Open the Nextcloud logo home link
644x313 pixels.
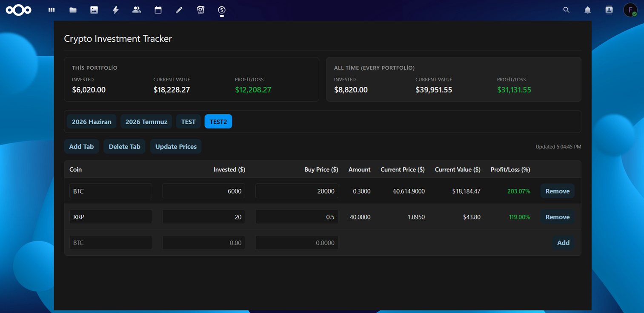(x=18, y=10)
